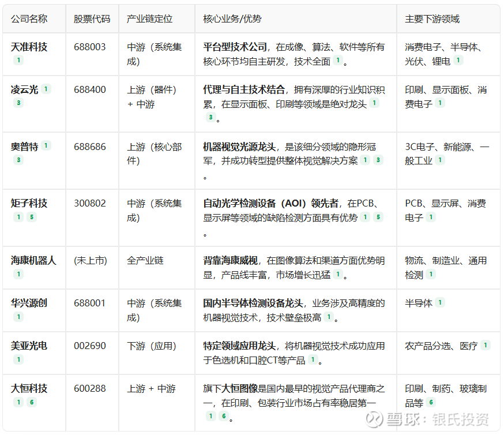Click citation 1 after PCB、显示屏、消费电子
The image size is (504, 435).
click(x=431, y=217)
